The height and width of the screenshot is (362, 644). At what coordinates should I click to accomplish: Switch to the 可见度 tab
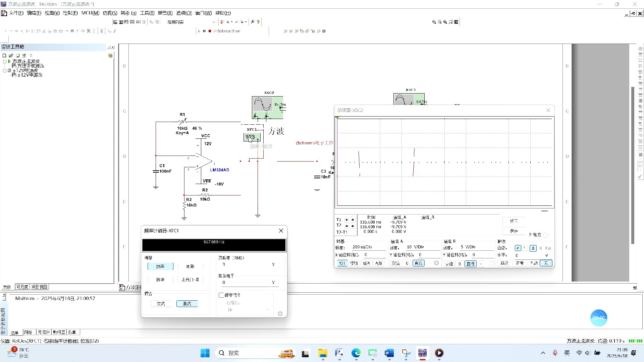[22, 287]
